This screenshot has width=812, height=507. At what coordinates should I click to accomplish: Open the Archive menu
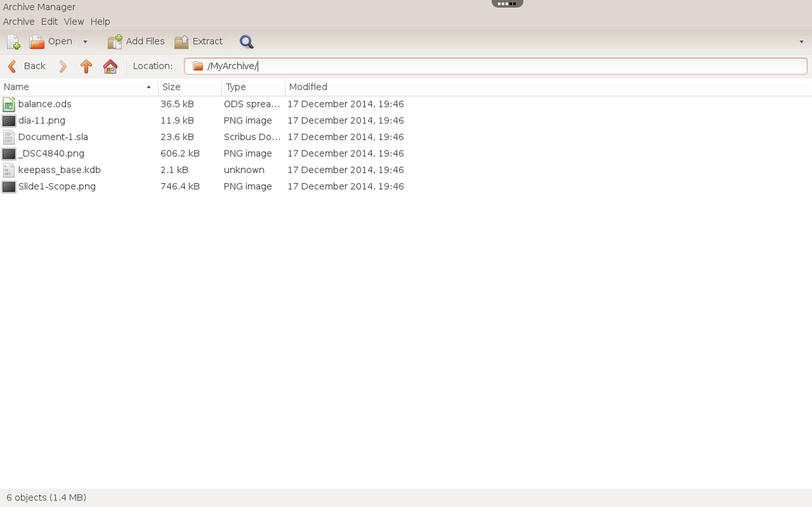point(19,22)
